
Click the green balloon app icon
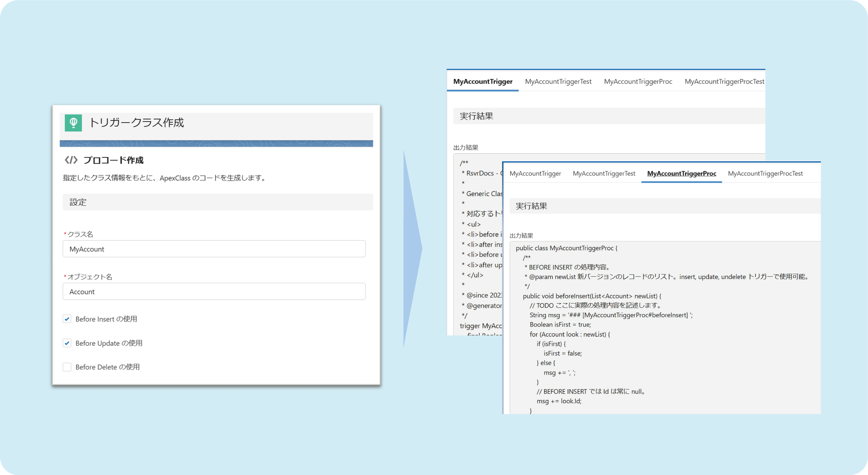[73, 123]
